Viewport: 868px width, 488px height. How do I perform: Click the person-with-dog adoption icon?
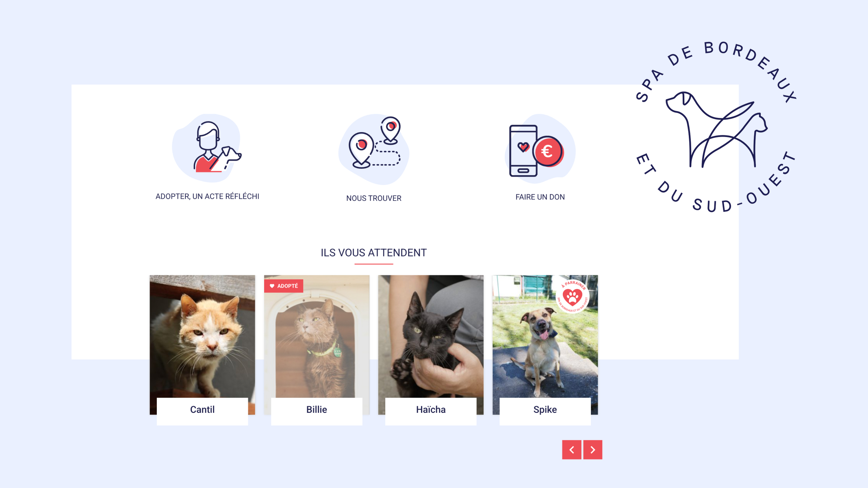click(x=207, y=148)
